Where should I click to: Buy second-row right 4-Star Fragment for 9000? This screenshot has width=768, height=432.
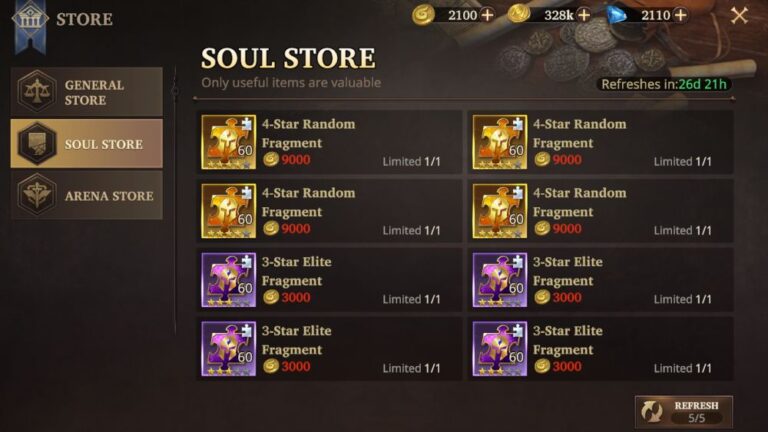(x=600, y=211)
